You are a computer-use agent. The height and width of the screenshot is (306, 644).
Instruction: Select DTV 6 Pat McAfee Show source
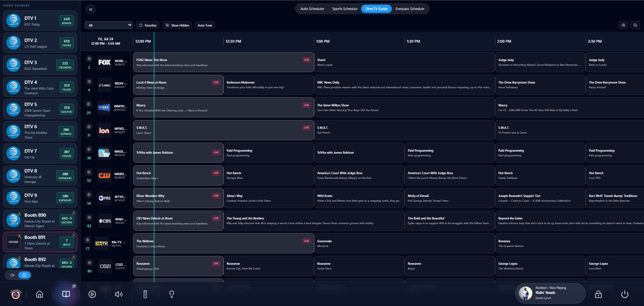click(40, 131)
